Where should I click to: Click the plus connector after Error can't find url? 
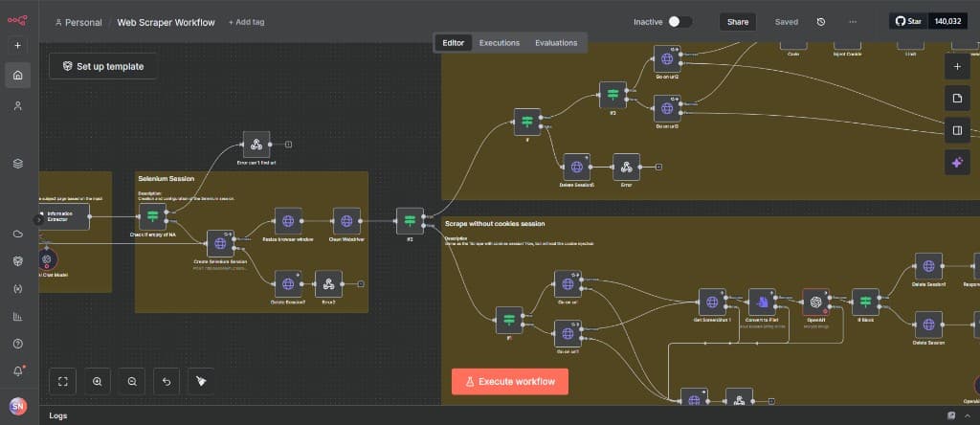[288, 145]
